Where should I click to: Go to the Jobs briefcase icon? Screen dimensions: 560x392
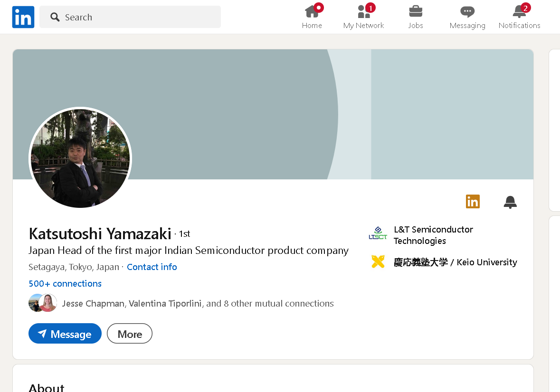tap(415, 12)
